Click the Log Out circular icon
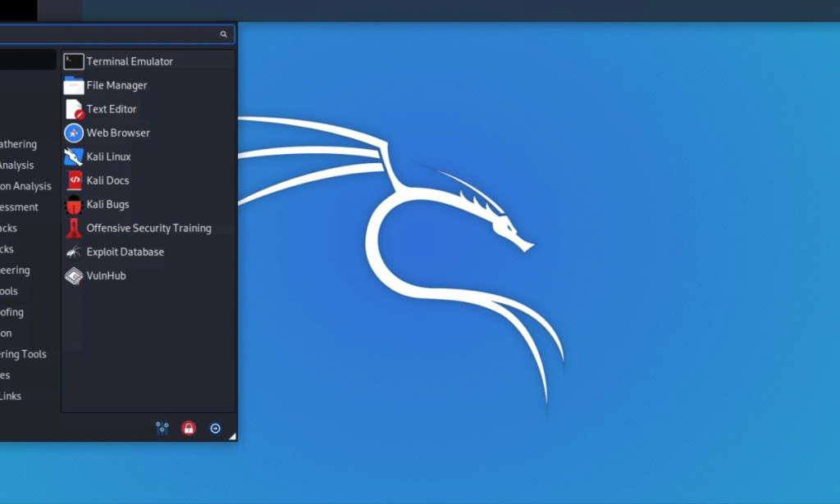Viewport: 840px width, 504px height. [216, 428]
